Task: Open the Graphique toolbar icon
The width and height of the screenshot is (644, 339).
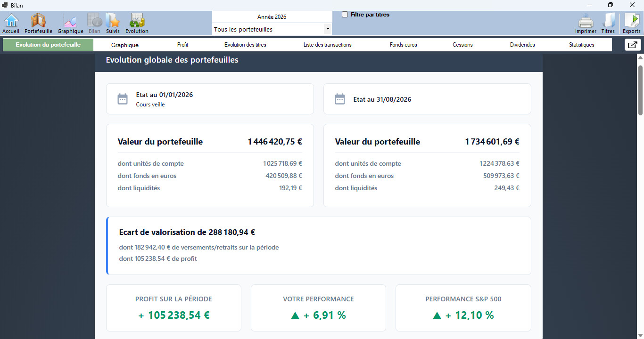Action: click(x=70, y=24)
